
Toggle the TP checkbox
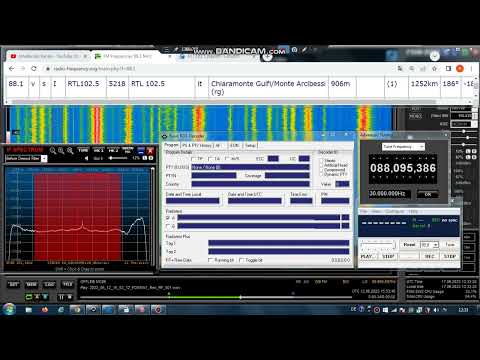click(x=193, y=159)
